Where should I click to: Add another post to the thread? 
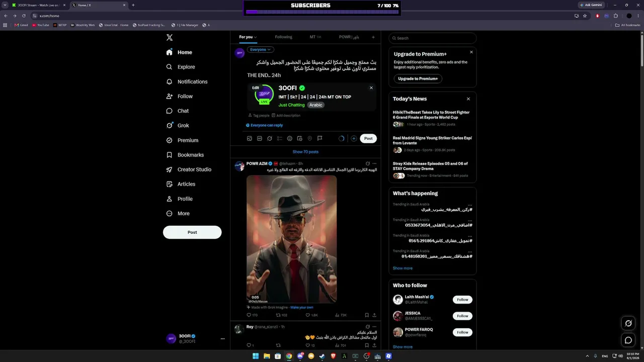(354, 138)
